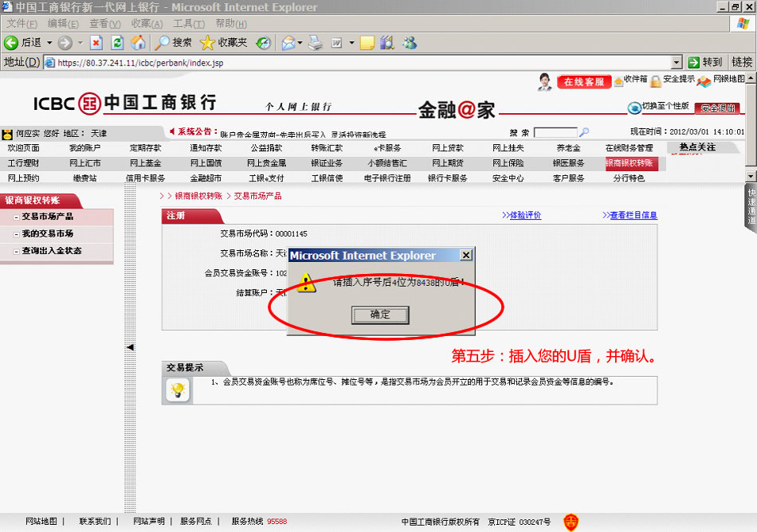Click the 在线客服 red button
The image size is (757, 532).
pos(584,82)
